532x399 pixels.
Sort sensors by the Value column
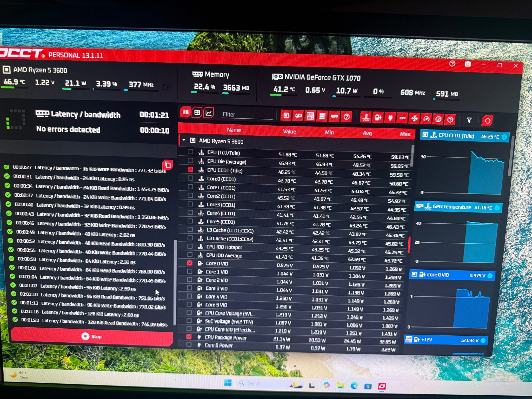[x=289, y=131]
